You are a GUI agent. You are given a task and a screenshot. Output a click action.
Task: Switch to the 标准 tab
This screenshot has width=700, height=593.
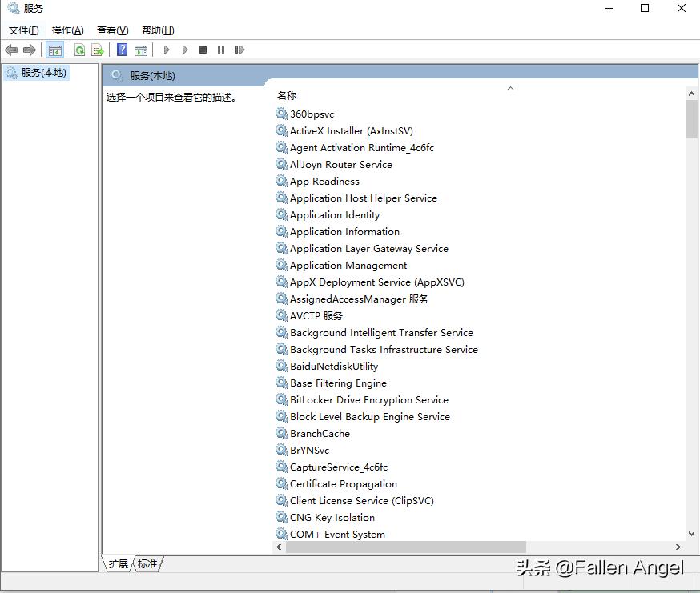pyautogui.click(x=147, y=563)
